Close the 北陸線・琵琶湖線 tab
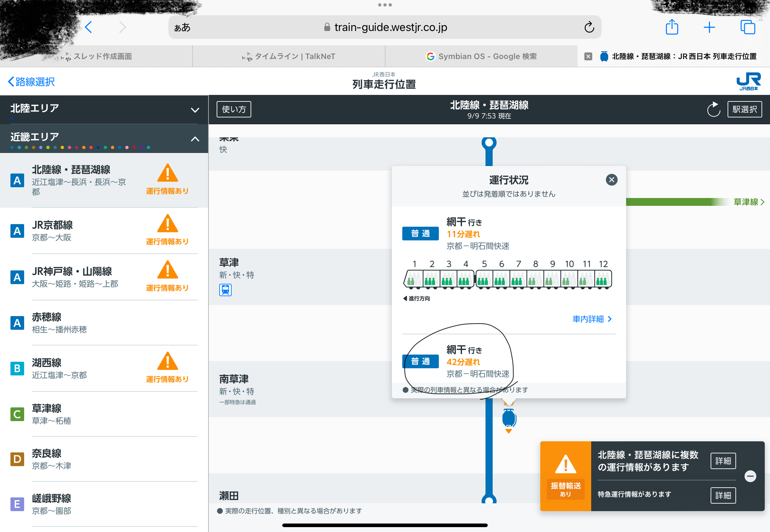This screenshot has height=532, width=770. pos(588,56)
